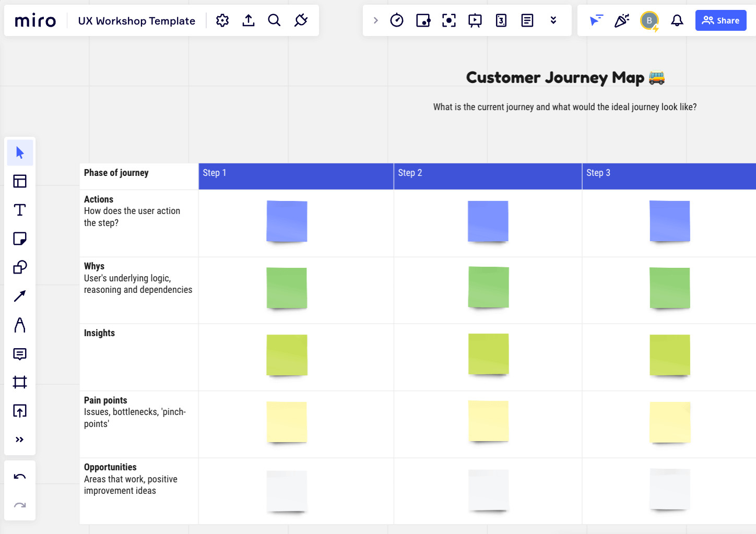Send a reaction with the party popper icon
This screenshot has height=534, width=756.
pos(622,20)
